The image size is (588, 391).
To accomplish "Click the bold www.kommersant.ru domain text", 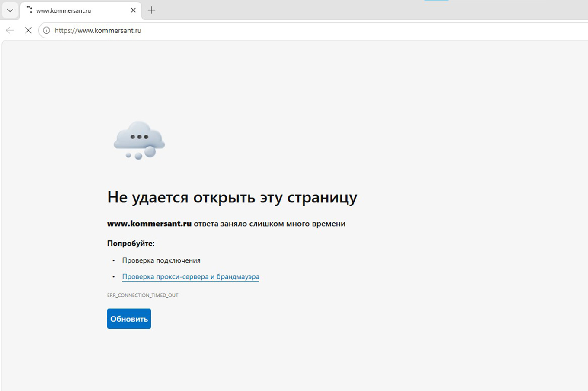I will click(149, 224).
